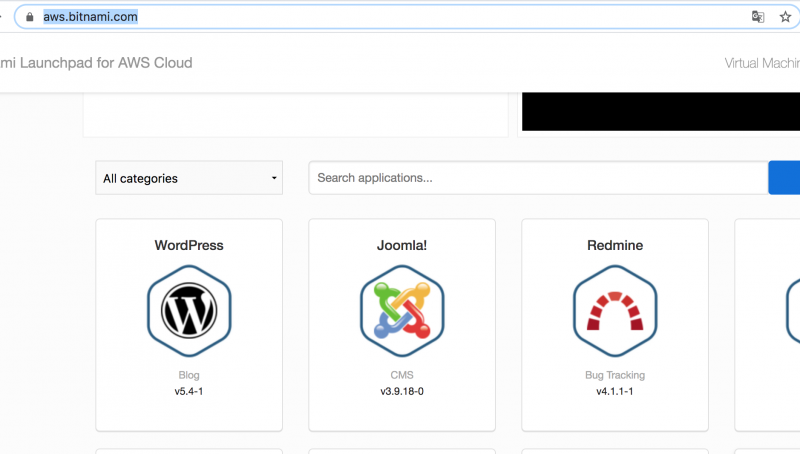Click the blue search button
This screenshot has height=454, width=800.
(784, 178)
